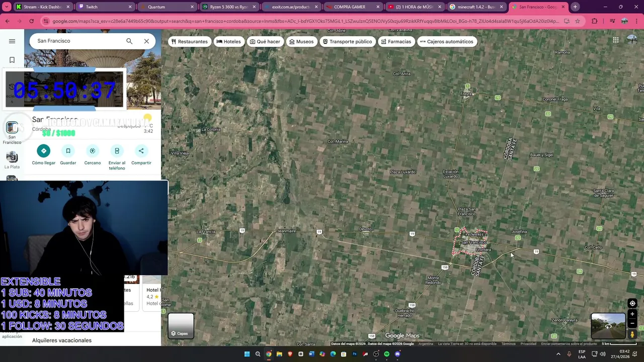Open La Plata recent item in sidebar

coord(12,161)
